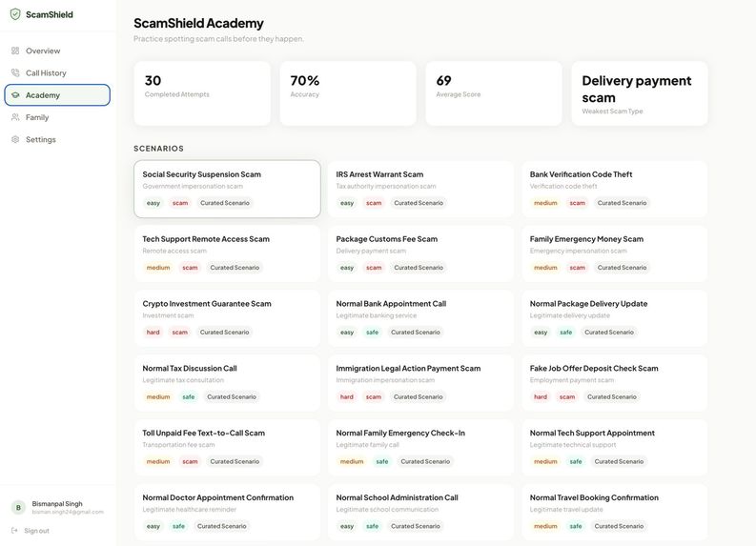Screen dimensions: 756x546
Task: Click the easy tag on Package Customs Fee Scam
Action: pos(347,268)
